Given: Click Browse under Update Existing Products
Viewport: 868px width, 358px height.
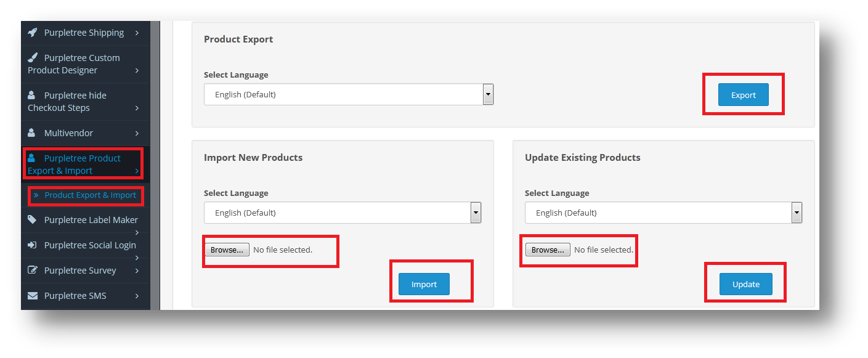Looking at the screenshot, I should 548,250.
